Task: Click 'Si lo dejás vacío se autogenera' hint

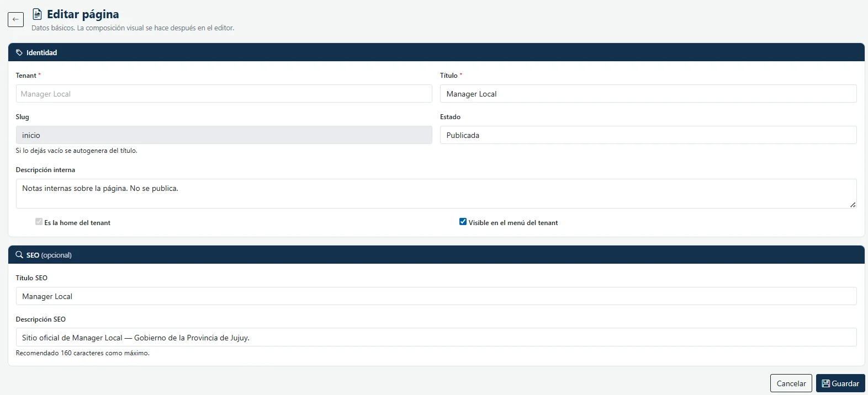Action: pyautogui.click(x=77, y=151)
